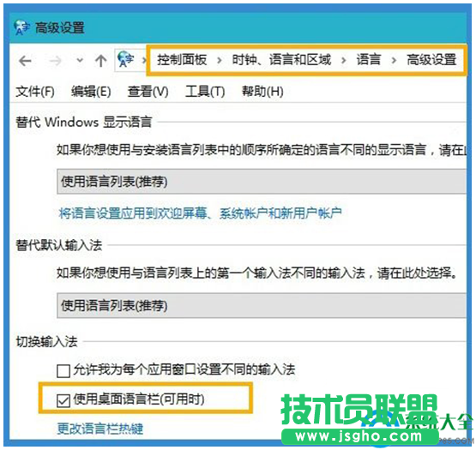Click the forward arrow navigation button
The image size is (476, 450).
click(x=55, y=62)
